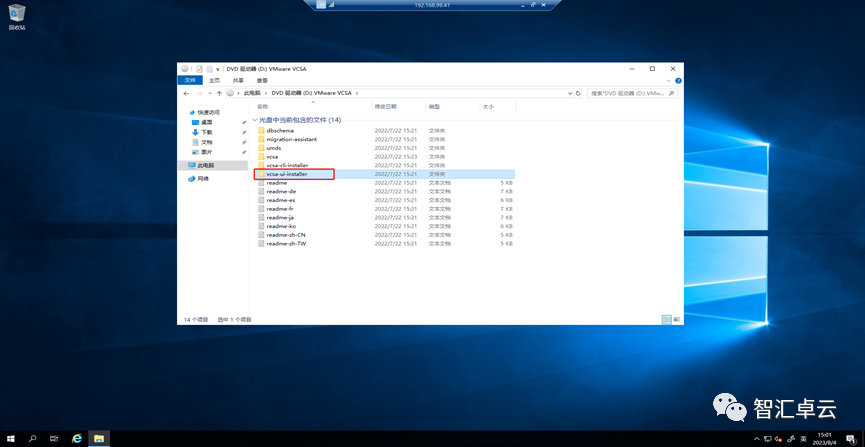Open the Recycle Bin desktop icon
Viewport: 865px width, 447px height.
[17, 17]
